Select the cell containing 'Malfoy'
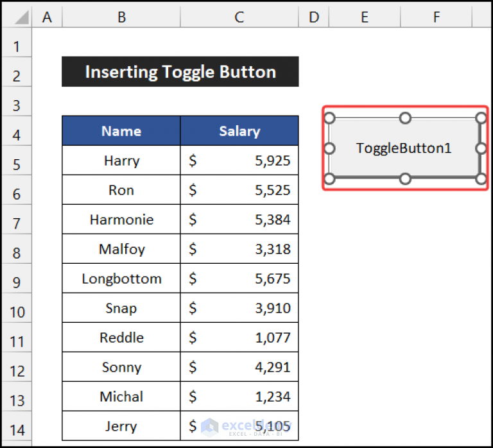This screenshot has height=448, width=493. tap(121, 248)
